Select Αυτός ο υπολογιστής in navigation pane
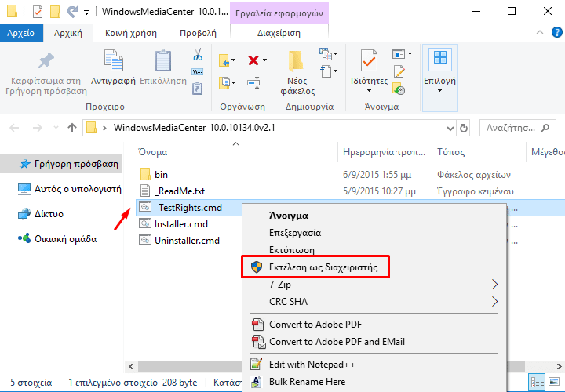Image resolution: width=565 pixels, height=392 pixels. click(70, 189)
